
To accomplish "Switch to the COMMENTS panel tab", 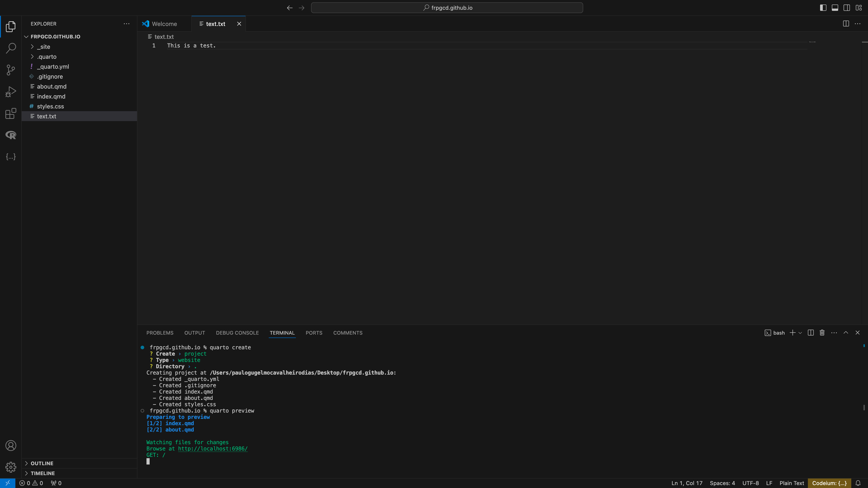I will 348,333.
